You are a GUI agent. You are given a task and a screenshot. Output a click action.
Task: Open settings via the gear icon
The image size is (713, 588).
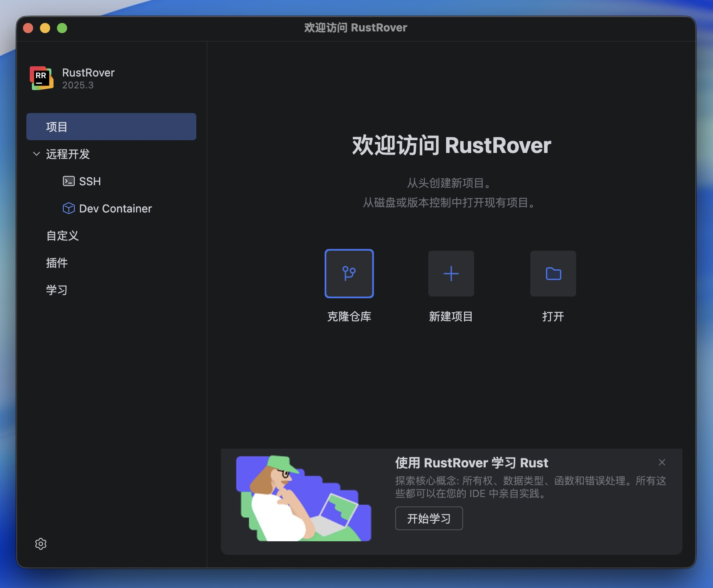point(41,544)
